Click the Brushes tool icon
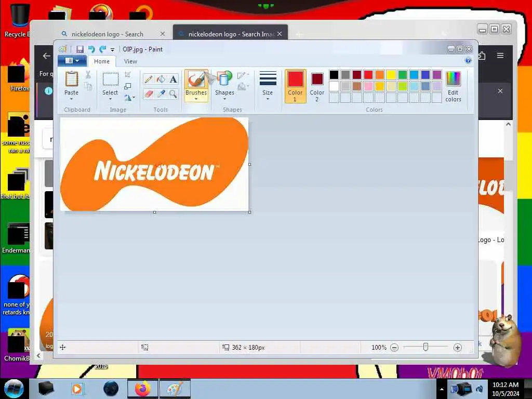Viewport: 532px width, 399px height. tap(196, 79)
